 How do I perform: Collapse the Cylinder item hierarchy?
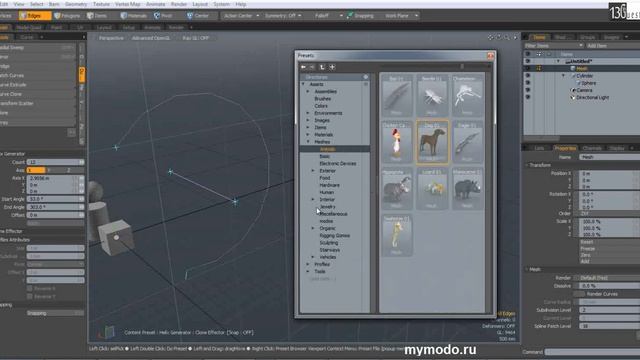click(564, 76)
